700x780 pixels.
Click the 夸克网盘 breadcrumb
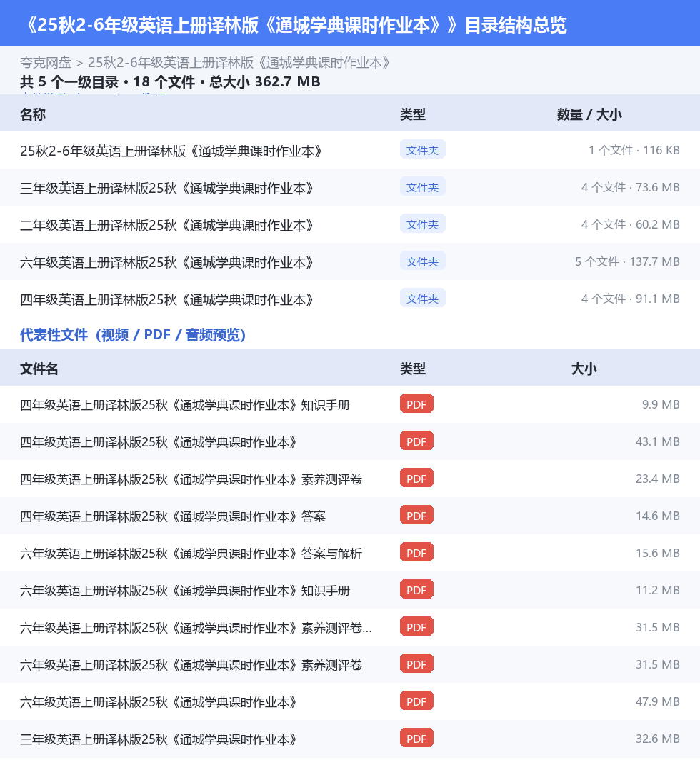pos(46,63)
